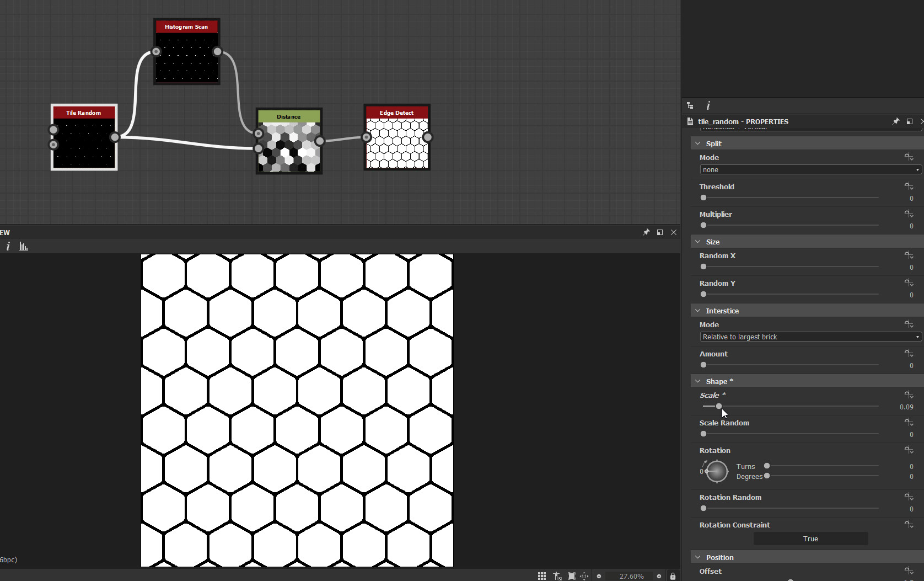
Task: Show the human scale reference icon
Action: (557, 575)
